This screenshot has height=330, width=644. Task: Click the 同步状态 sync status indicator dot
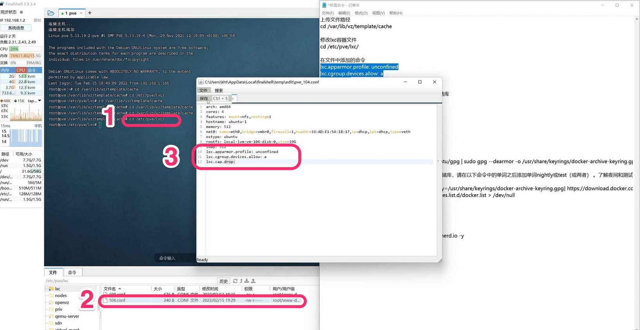pyautogui.click(x=22, y=12)
